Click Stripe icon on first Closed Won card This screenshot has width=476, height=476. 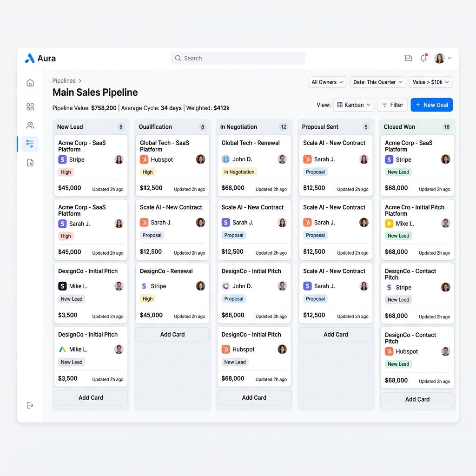pyautogui.click(x=389, y=159)
